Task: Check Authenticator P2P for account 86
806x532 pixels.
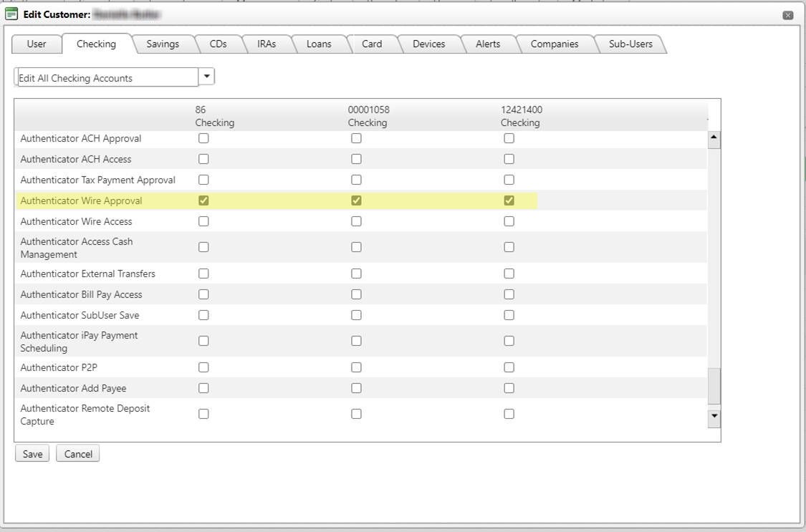Action: (203, 367)
